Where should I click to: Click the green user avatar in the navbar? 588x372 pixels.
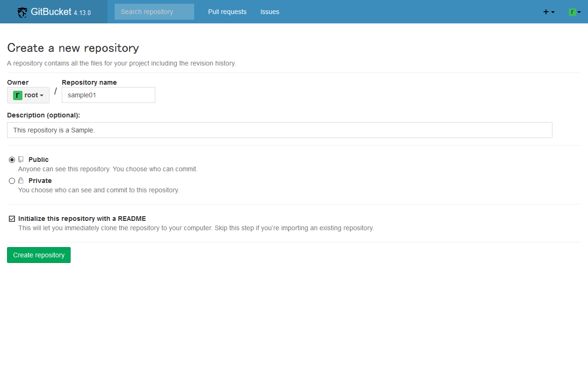pyautogui.click(x=573, y=11)
